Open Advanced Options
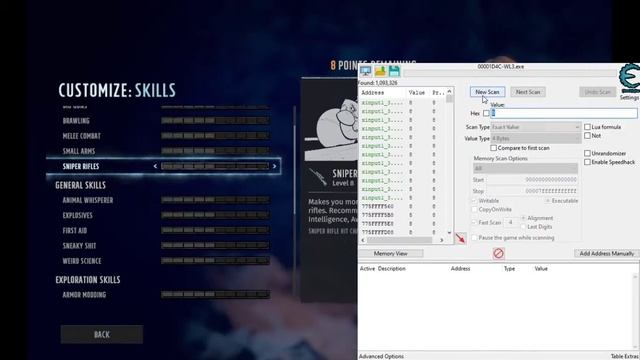The height and width of the screenshot is (360, 640). point(381,356)
